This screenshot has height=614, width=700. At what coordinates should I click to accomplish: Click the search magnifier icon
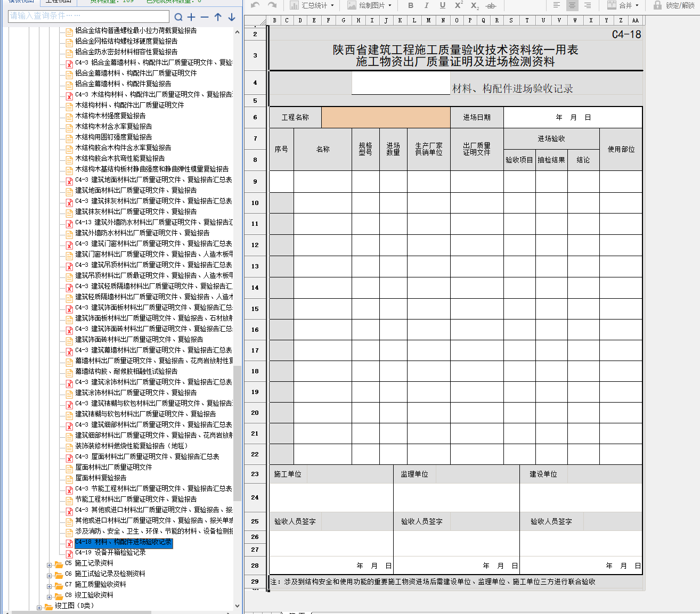(178, 17)
